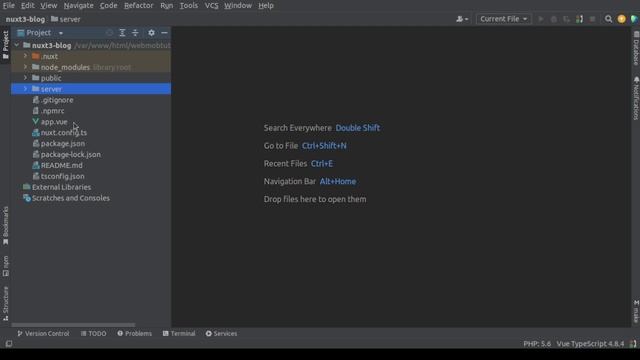Open the Services tool window tab

point(221,333)
